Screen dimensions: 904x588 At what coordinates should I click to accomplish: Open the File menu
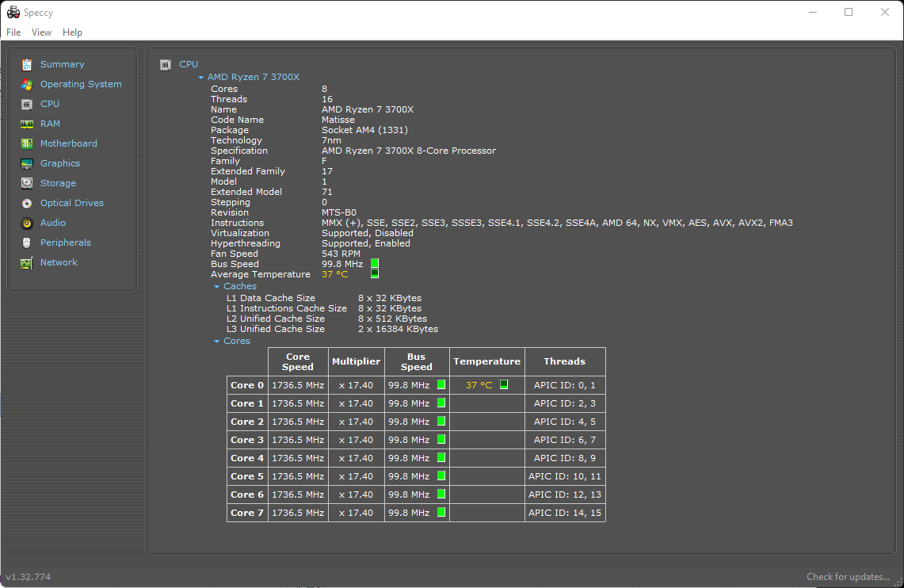(13, 32)
